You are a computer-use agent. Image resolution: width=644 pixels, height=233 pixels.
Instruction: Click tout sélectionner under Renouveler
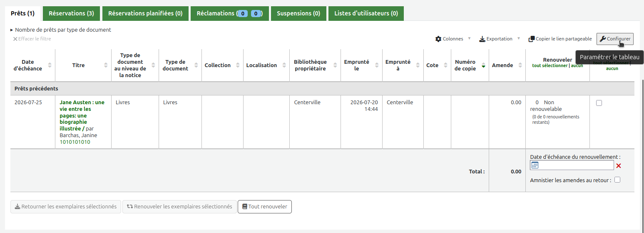[x=550, y=66]
